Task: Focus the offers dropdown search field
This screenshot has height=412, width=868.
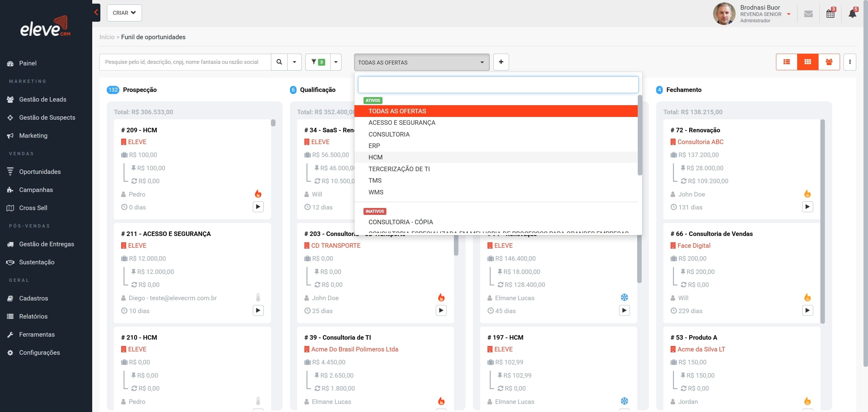Action: [x=498, y=85]
